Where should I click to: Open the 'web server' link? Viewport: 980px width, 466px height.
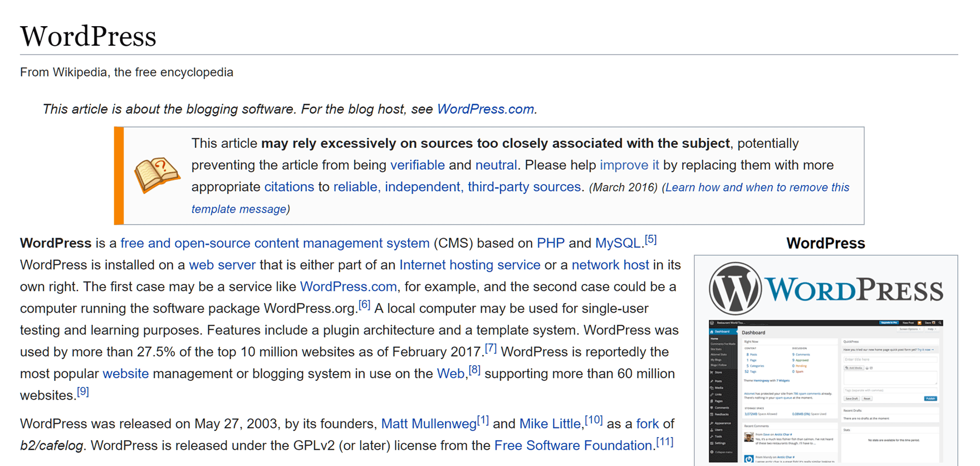(222, 265)
